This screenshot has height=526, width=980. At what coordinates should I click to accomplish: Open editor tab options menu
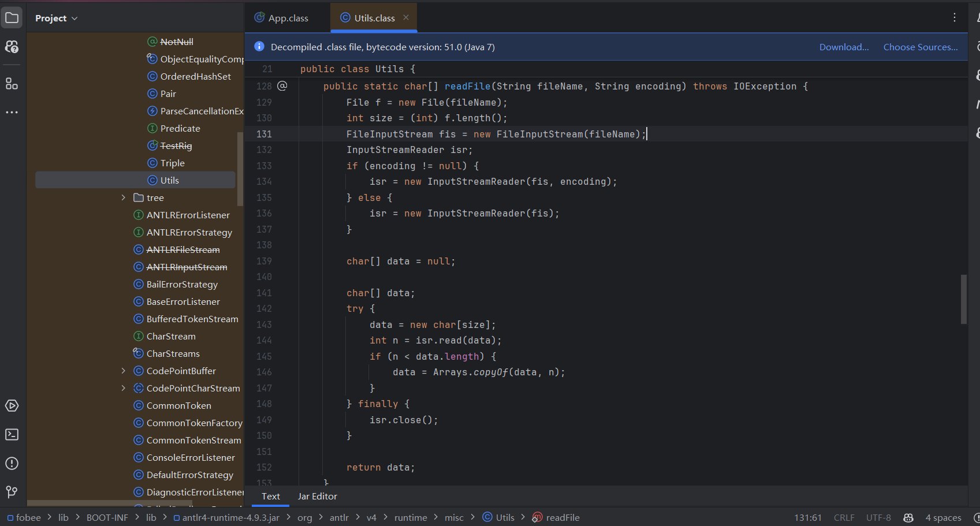coord(955,18)
